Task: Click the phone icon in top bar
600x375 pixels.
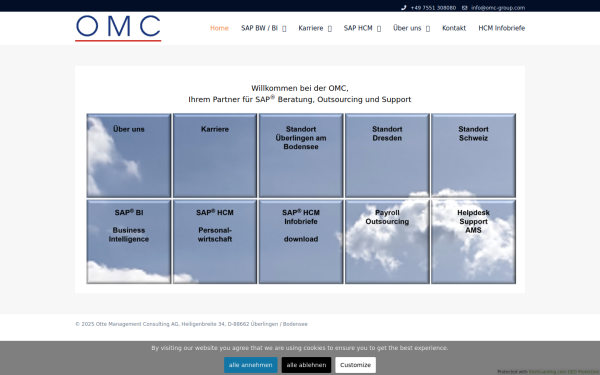Action: click(x=403, y=8)
